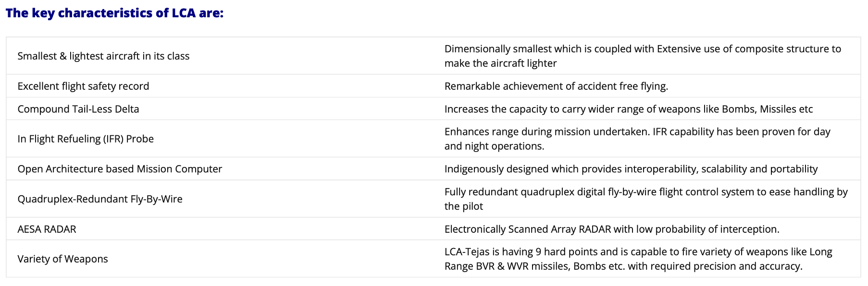Click the 'make the aircraft lighter' line

pos(500,63)
